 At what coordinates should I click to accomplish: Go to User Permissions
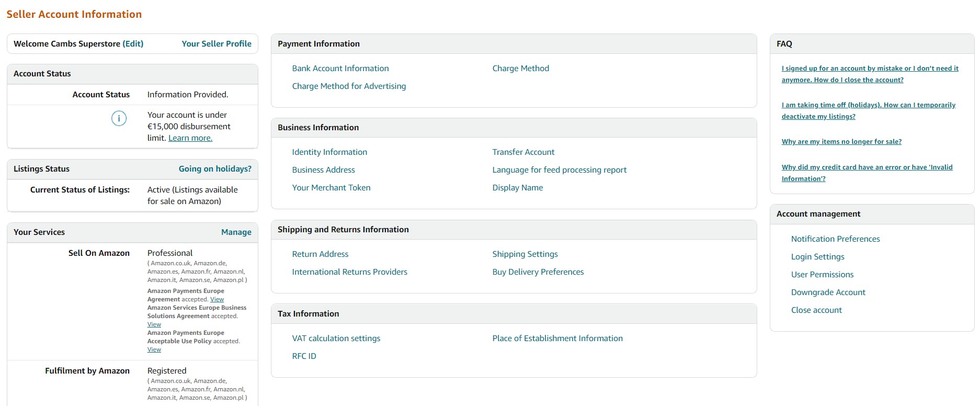(822, 275)
